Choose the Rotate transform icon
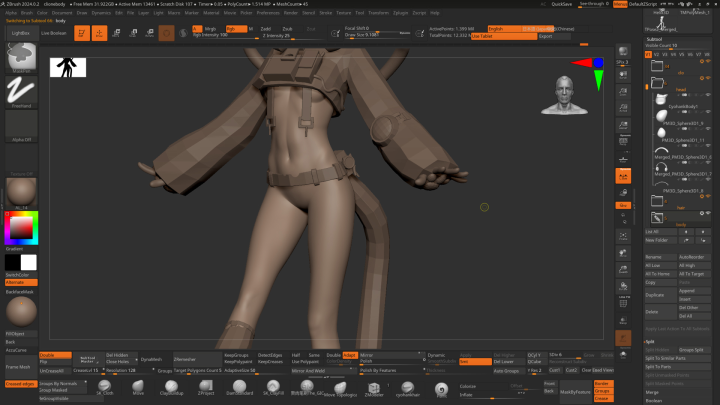The height and width of the screenshot is (405, 720). (148, 33)
